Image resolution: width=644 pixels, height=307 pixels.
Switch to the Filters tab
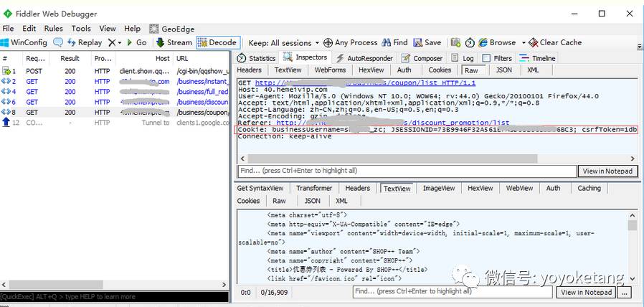coord(498,58)
